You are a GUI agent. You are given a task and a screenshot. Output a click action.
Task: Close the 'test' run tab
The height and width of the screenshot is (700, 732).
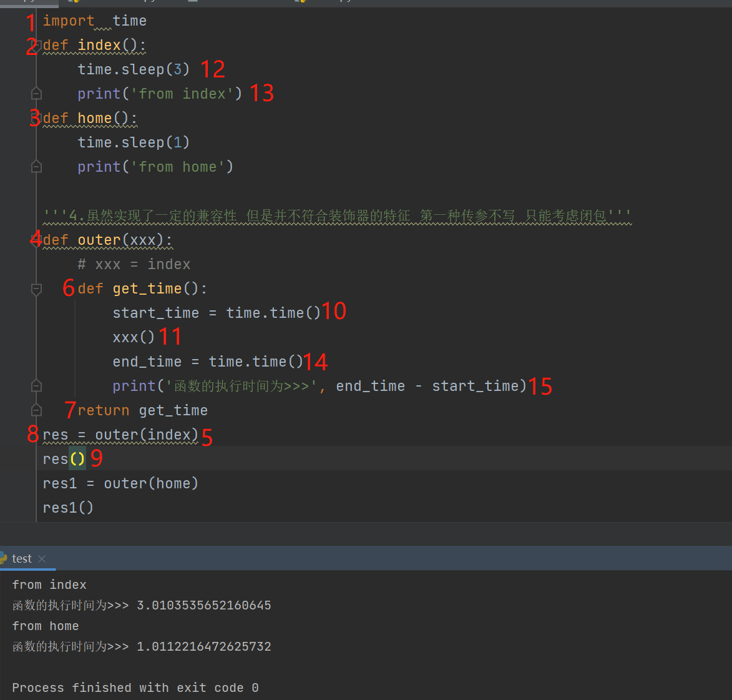(x=42, y=558)
